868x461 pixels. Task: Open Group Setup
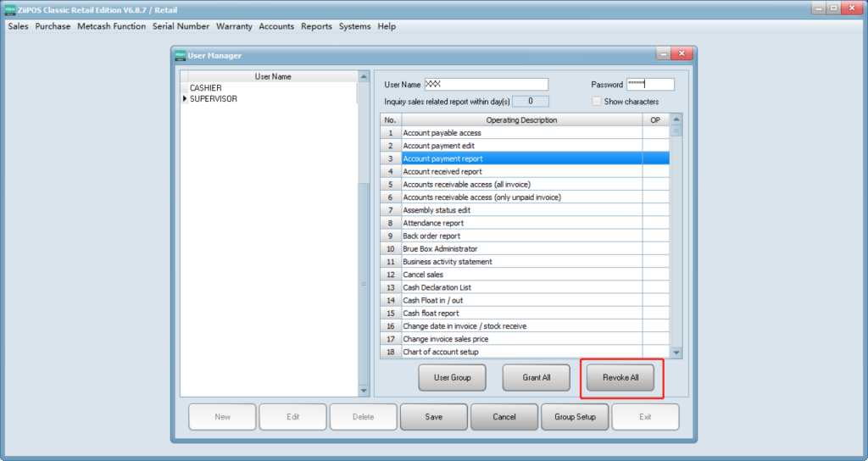575,417
